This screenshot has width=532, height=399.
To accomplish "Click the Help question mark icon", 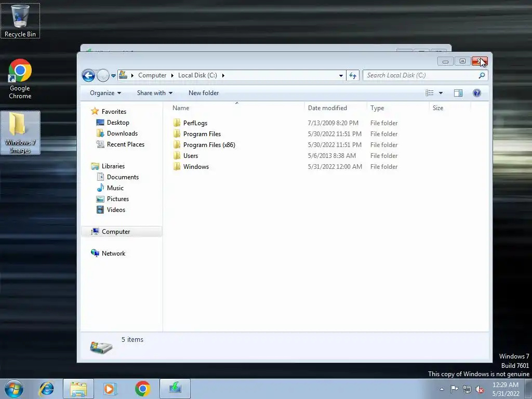I will tap(477, 93).
